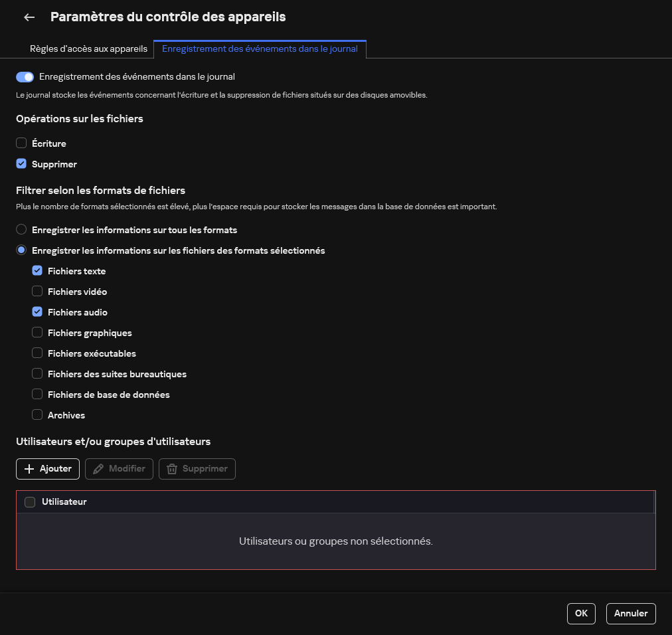Open the Enregistrement des événements dans le journal tab
This screenshot has height=635, width=672.
[260, 48]
